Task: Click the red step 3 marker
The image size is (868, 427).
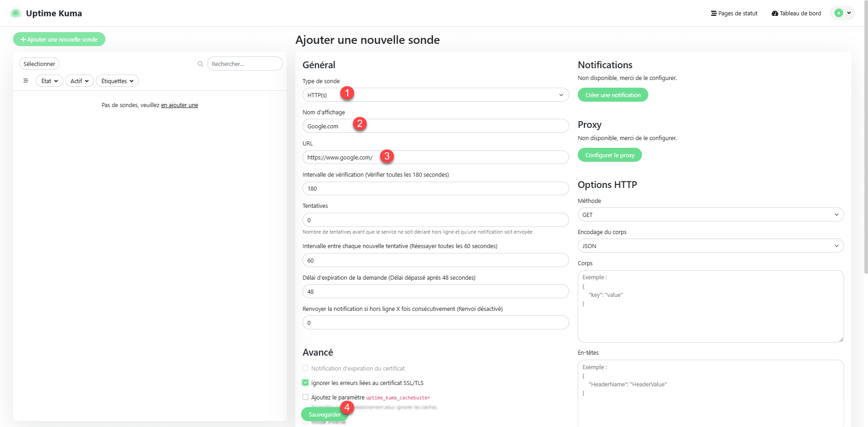Action: pyautogui.click(x=387, y=156)
